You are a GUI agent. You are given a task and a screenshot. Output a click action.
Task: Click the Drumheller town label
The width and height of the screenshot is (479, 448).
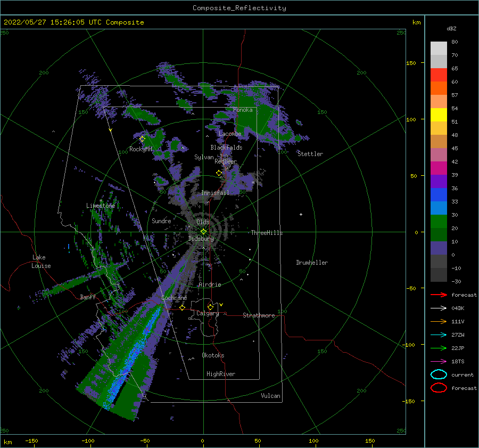(x=312, y=263)
